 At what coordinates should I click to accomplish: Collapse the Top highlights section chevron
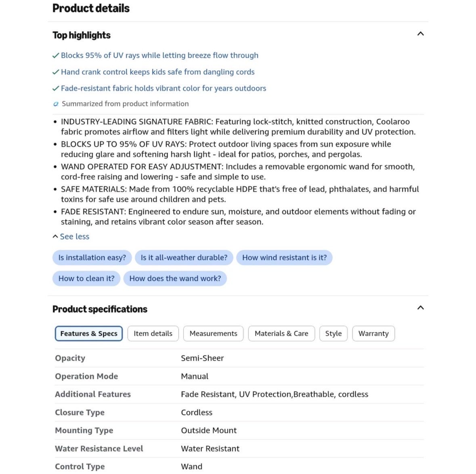[420, 34]
